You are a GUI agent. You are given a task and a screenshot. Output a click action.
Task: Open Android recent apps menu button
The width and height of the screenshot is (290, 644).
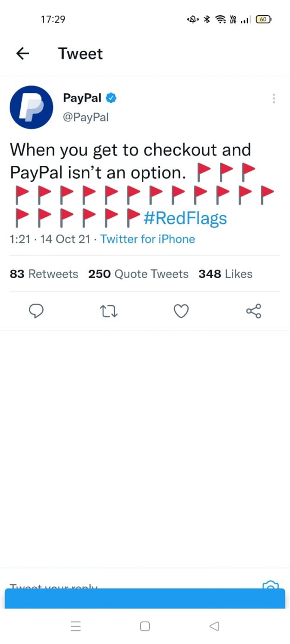tap(76, 626)
